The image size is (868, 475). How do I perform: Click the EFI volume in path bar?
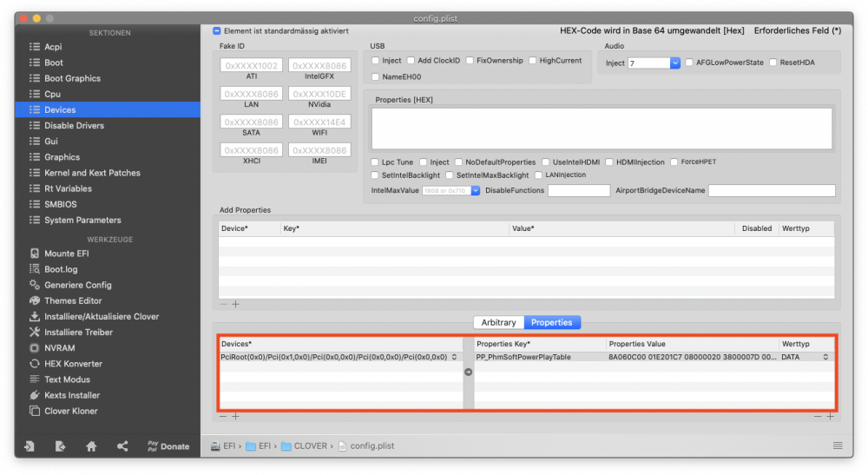tap(224, 445)
